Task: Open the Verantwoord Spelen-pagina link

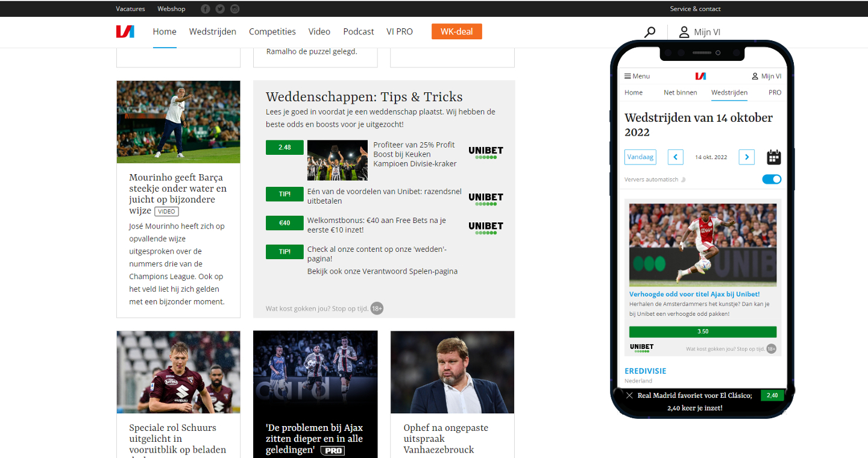Action: [x=382, y=271]
